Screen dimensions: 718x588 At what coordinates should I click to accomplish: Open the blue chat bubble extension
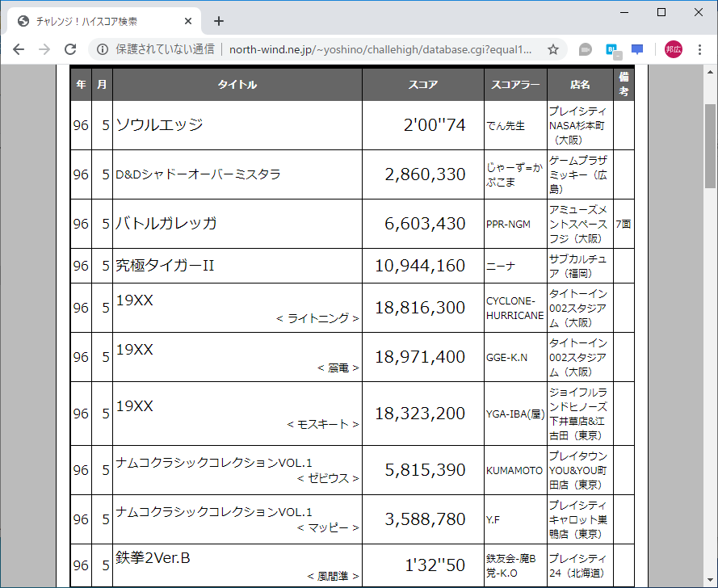click(x=637, y=49)
